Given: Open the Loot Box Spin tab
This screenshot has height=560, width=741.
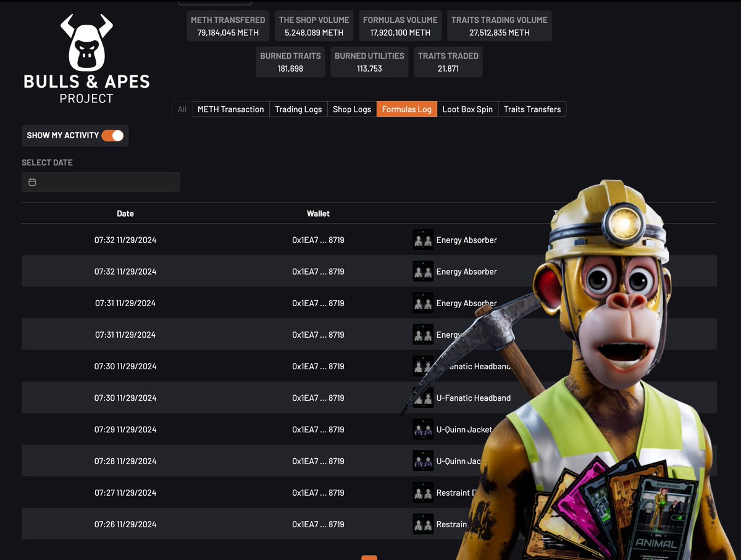Looking at the screenshot, I should pos(467,109).
